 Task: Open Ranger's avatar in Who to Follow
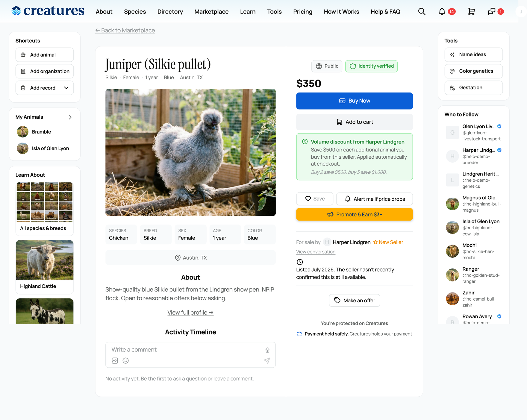[x=452, y=275]
